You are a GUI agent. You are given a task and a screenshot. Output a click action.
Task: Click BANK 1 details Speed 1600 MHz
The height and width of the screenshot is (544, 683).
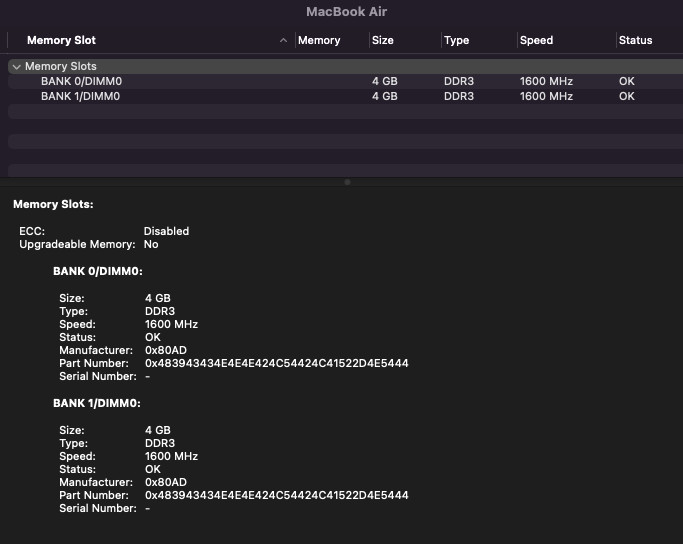pos(172,456)
